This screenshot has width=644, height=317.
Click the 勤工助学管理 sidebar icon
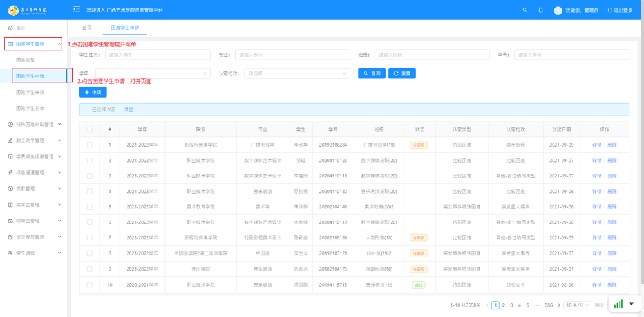point(10,140)
